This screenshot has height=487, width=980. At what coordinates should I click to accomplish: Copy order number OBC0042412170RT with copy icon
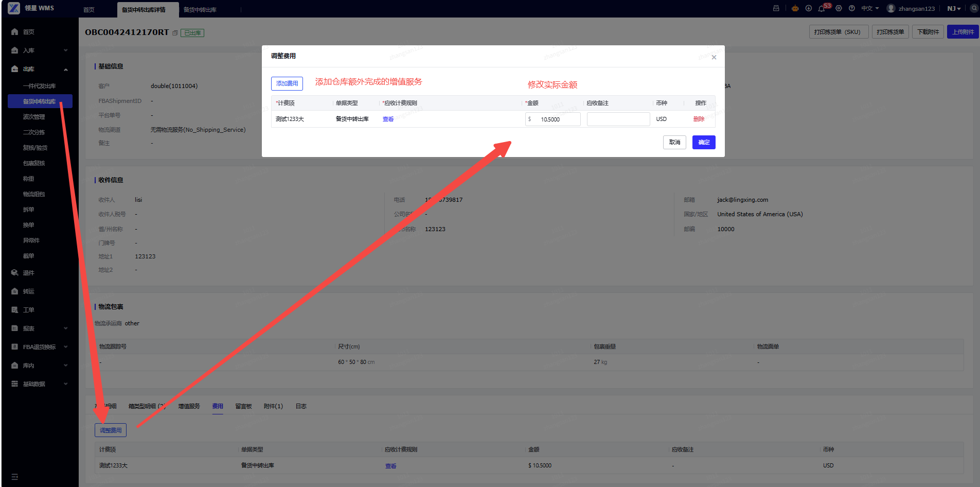(x=175, y=33)
